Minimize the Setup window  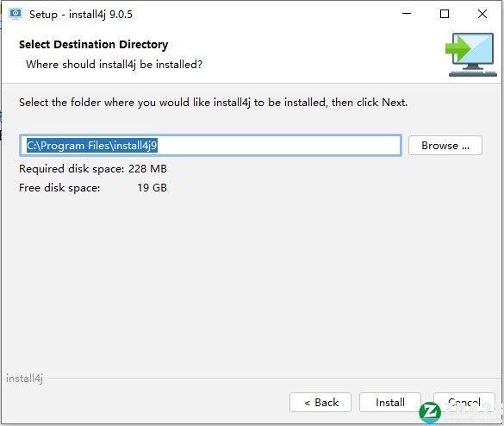tap(407, 14)
